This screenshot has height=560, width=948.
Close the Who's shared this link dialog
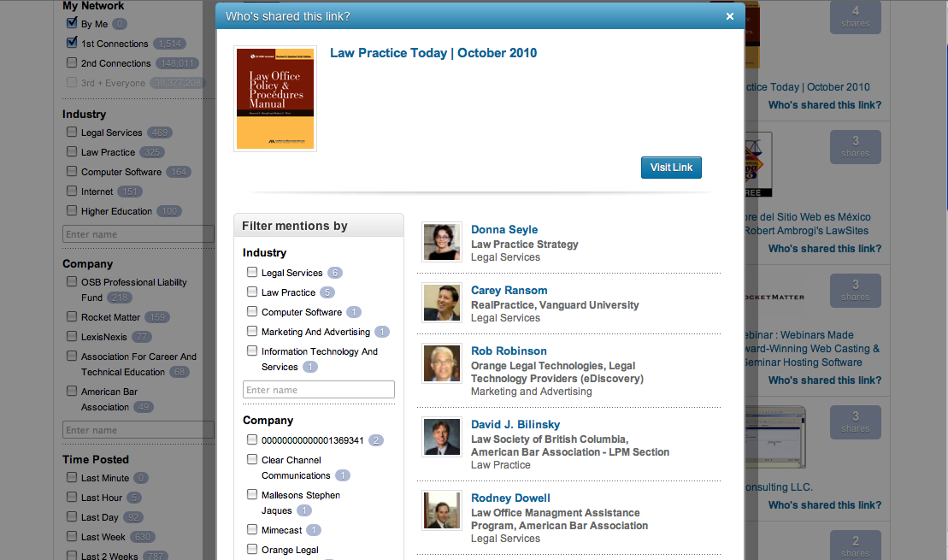pos(729,15)
